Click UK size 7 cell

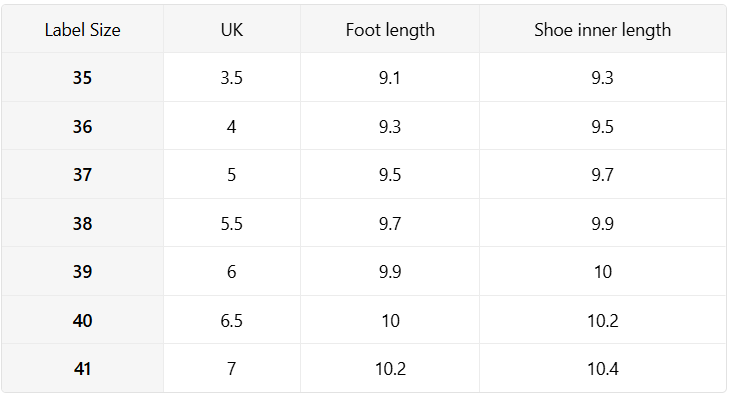pyautogui.click(x=232, y=369)
